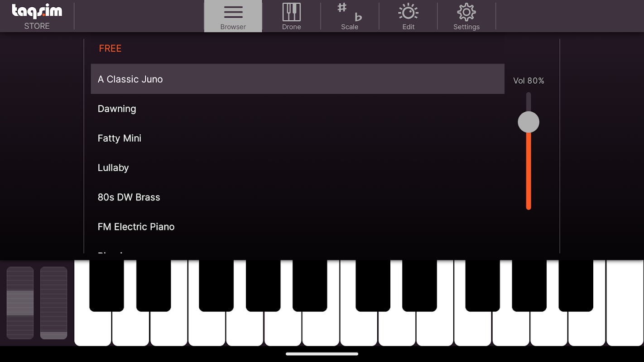Tap the Android home gesture bar
This screenshot has width=644, height=362.
(x=322, y=354)
